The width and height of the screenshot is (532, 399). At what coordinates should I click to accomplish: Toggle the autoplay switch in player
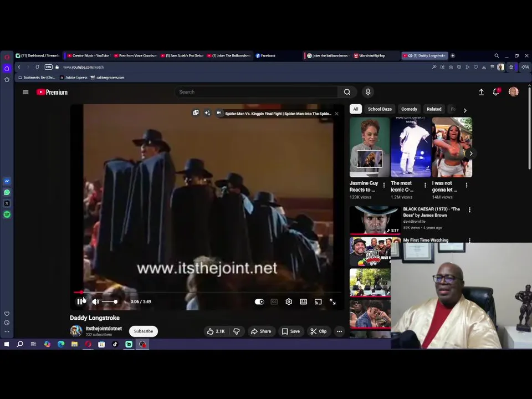coord(259,301)
